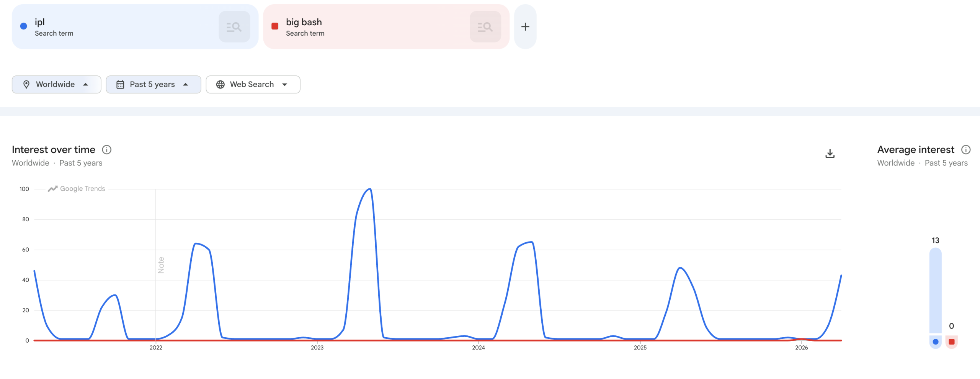Click the big bash legend square under average bar
Image resolution: width=980 pixels, height=379 pixels.
pos(952,342)
